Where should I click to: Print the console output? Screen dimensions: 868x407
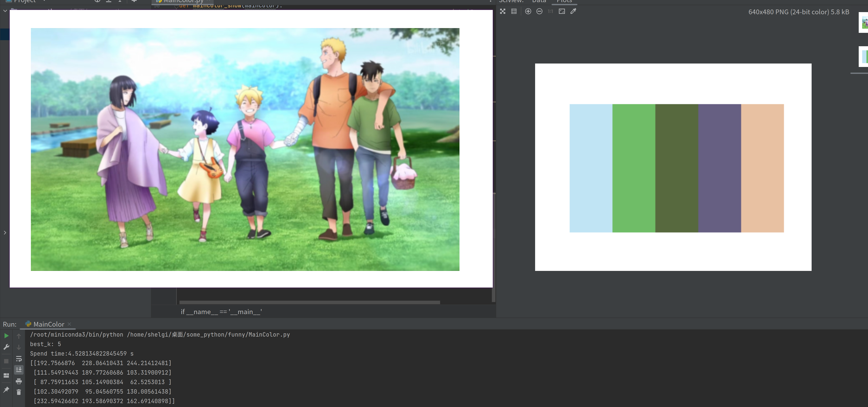point(19,381)
